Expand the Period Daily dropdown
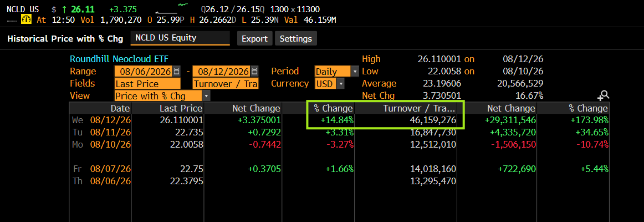Screen dimensions: 644x222 355,72
